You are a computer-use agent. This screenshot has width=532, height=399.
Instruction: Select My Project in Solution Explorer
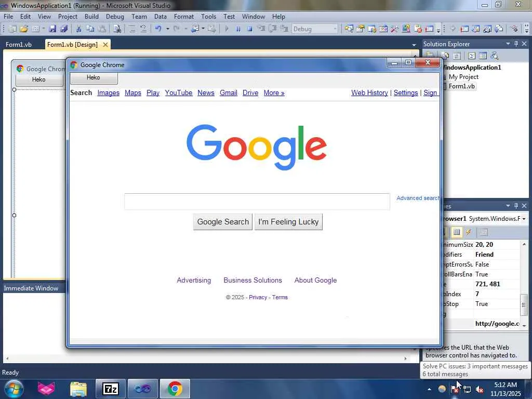point(463,77)
